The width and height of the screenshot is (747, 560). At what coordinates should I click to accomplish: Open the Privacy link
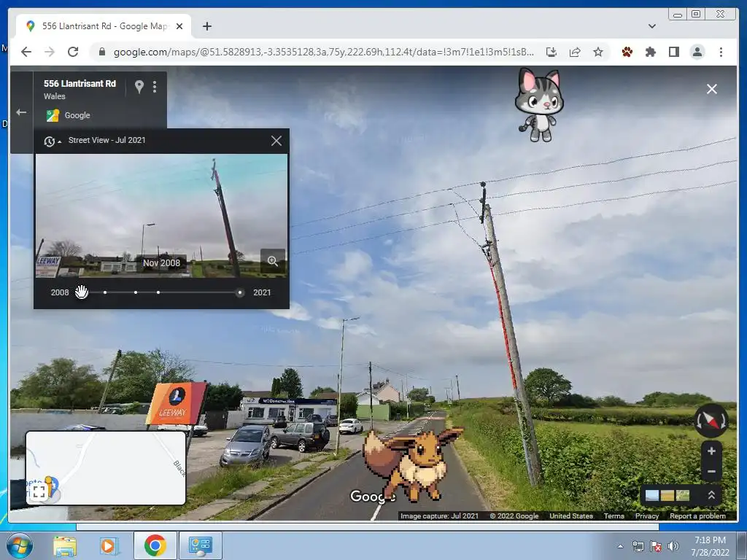[646, 516]
